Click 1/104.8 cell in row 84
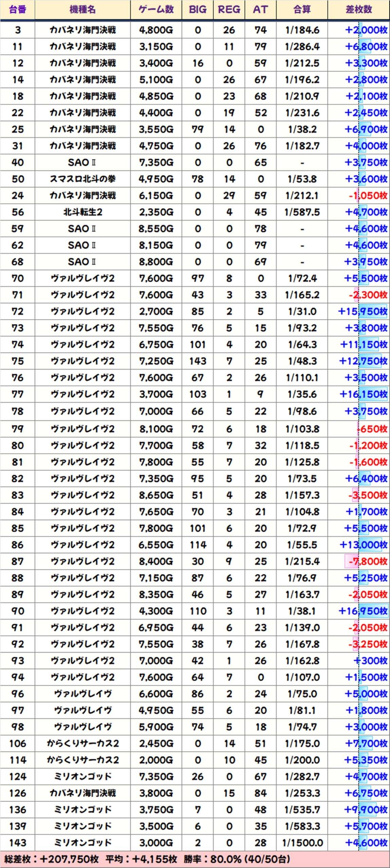390x868 pixels. 302,512
